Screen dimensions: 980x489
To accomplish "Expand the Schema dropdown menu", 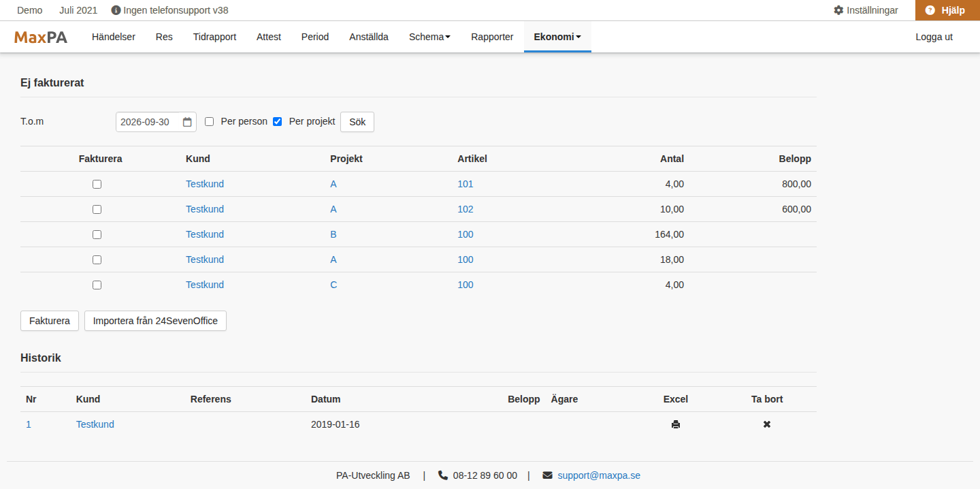I will (429, 37).
